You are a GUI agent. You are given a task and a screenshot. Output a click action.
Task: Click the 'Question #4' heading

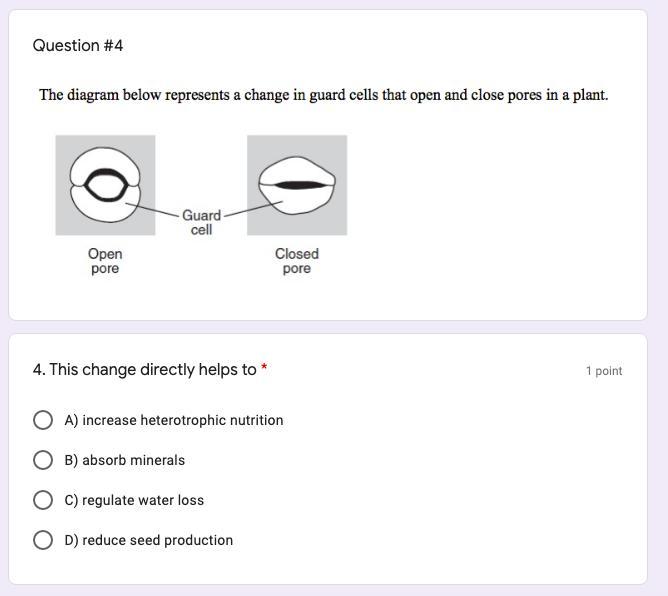78,46
